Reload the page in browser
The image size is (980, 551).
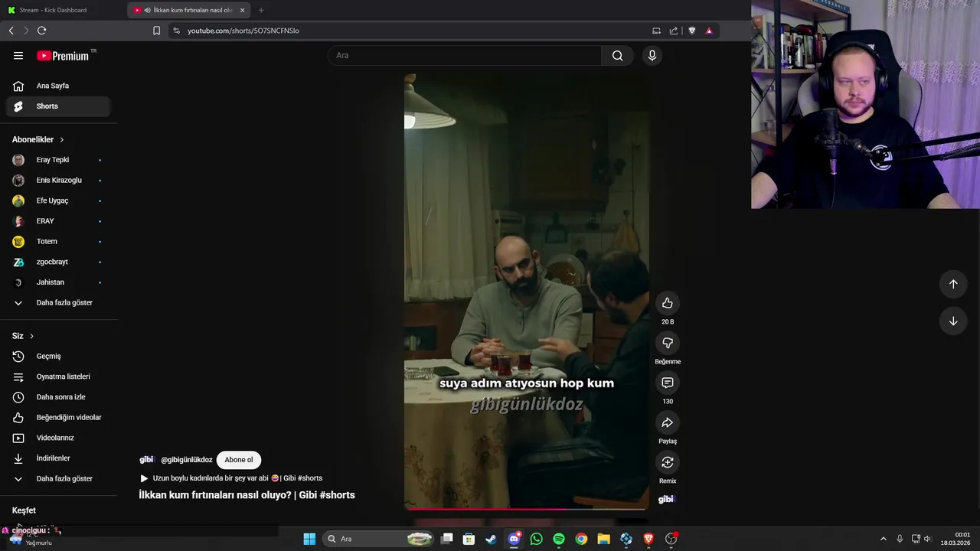41,31
